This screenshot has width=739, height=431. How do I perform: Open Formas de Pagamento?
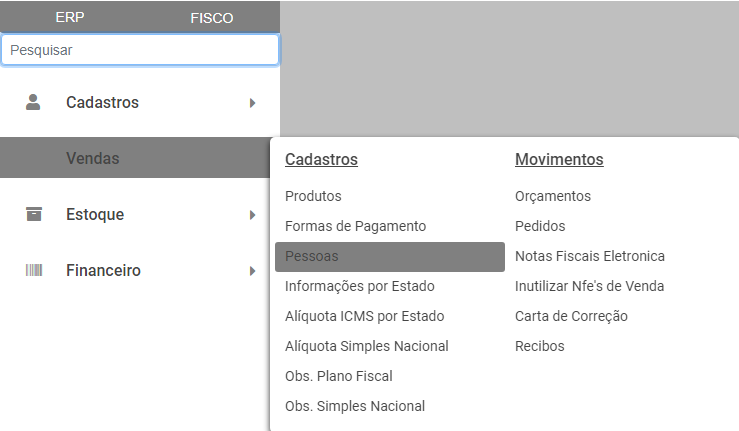[355, 226]
